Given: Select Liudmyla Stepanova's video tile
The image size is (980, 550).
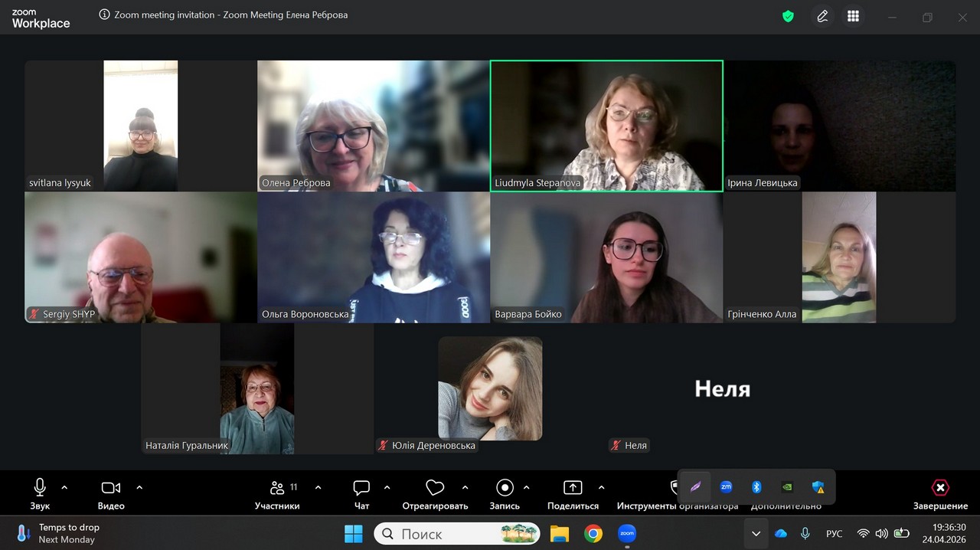Looking at the screenshot, I should (606, 126).
